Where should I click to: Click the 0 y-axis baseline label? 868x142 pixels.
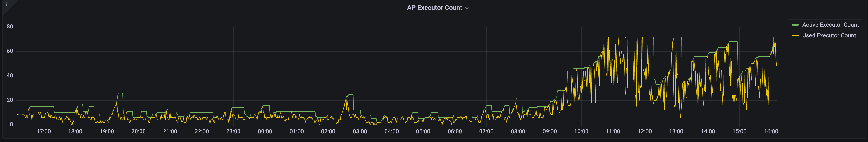coord(12,124)
